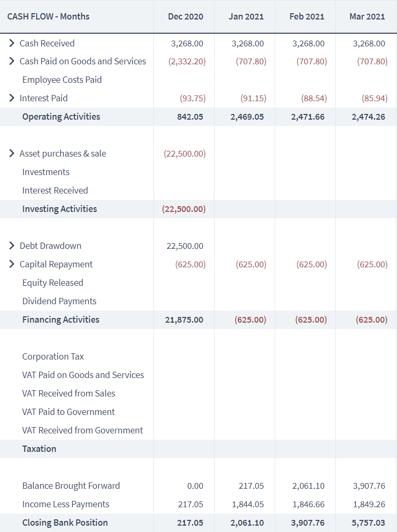The height and width of the screenshot is (532, 397).
Task: Select Operating Activities Jan 2021 value 2,469.05
Action: coord(247,117)
